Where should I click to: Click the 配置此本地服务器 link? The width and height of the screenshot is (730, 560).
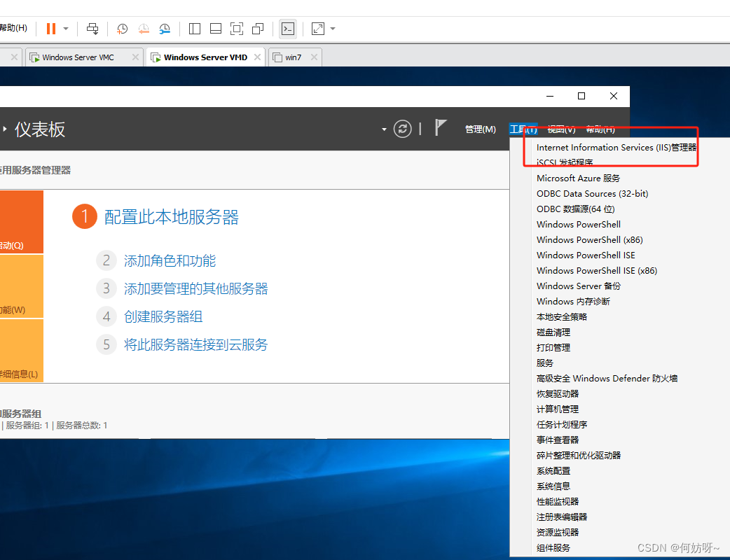[x=172, y=217]
